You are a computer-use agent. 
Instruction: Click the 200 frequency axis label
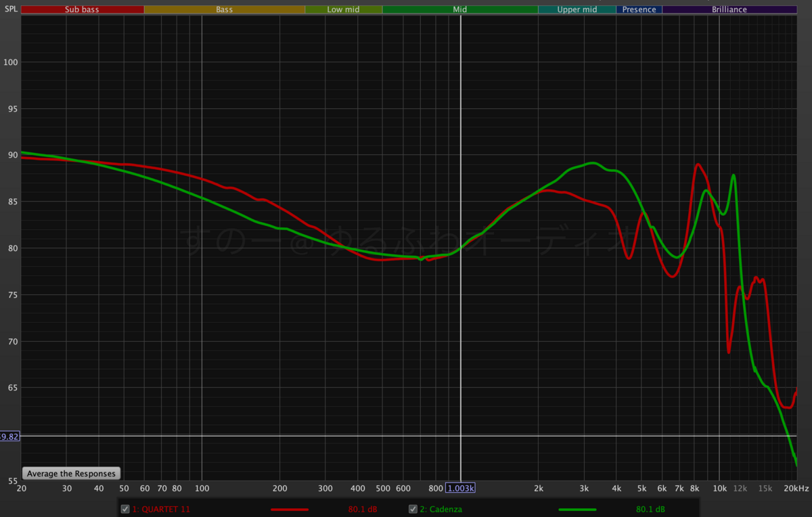280,488
